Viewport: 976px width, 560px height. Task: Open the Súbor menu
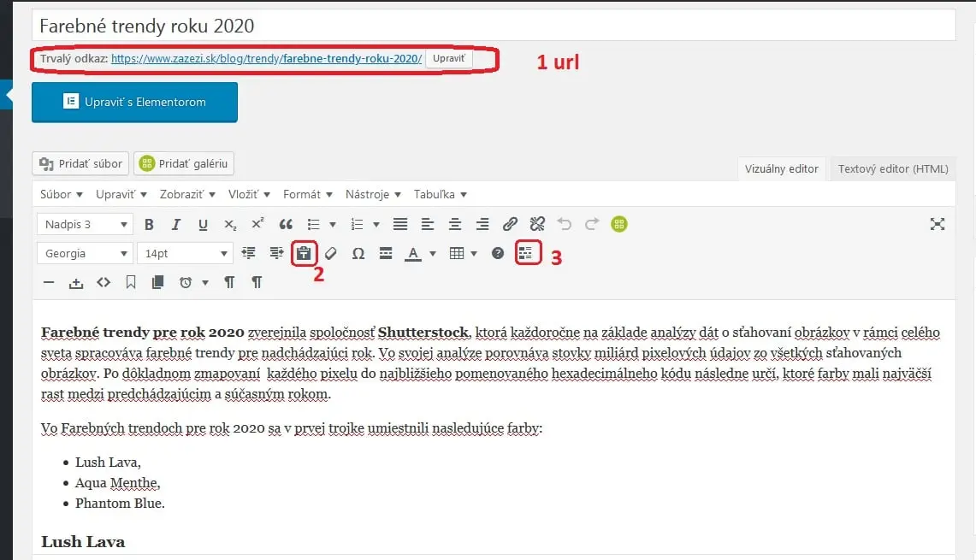[61, 195]
